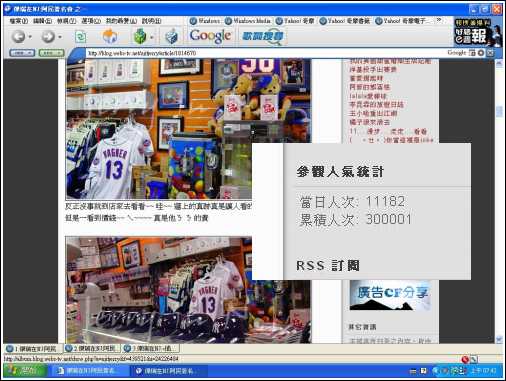Open the 檔案(F) menu
Image resolution: width=506 pixels, height=381 pixels.
(18, 21)
